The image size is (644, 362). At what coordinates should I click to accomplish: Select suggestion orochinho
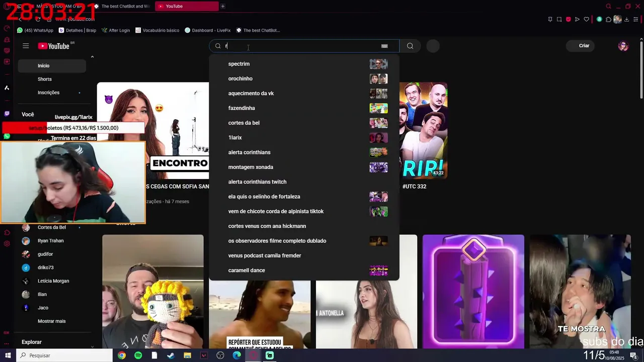[304, 78]
